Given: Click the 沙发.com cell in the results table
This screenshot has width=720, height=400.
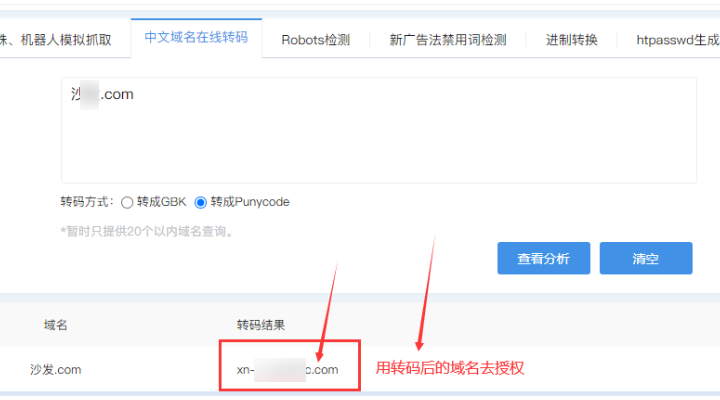Looking at the screenshot, I should (55, 369).
